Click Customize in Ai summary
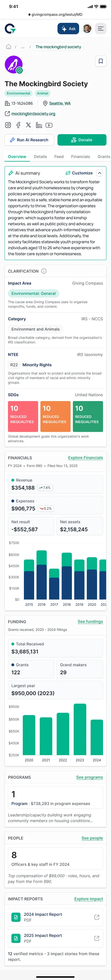 pos(79,173)
